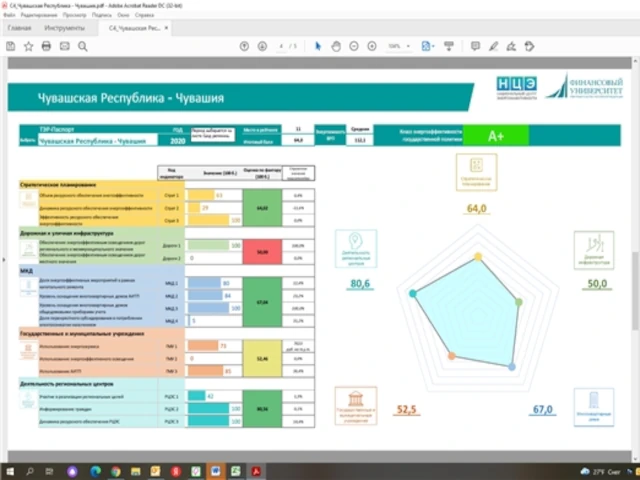640x480 pixels.
Task: Open the Sign document tool
Action: 511,46
